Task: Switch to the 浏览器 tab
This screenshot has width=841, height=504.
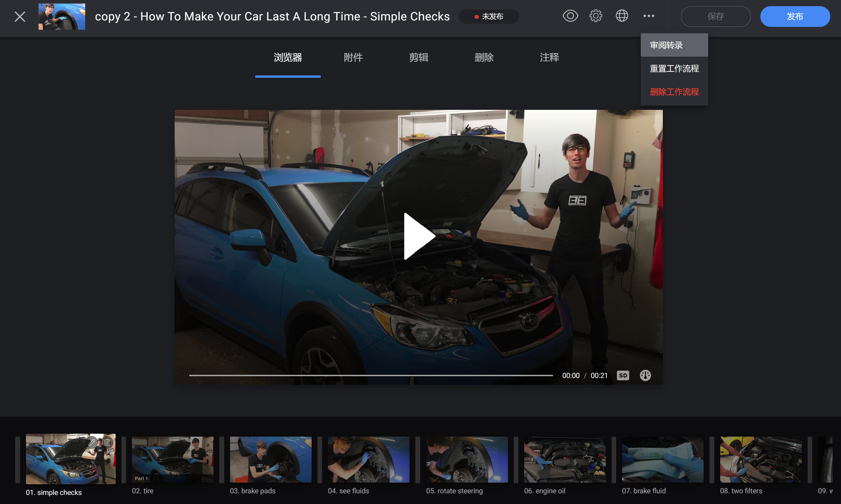Action: pyautogui.click(x=288, y=57)
